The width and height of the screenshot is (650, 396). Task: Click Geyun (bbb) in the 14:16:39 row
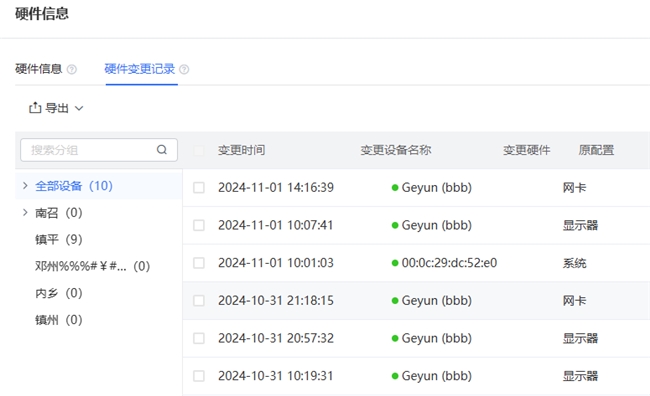[437, 187]
